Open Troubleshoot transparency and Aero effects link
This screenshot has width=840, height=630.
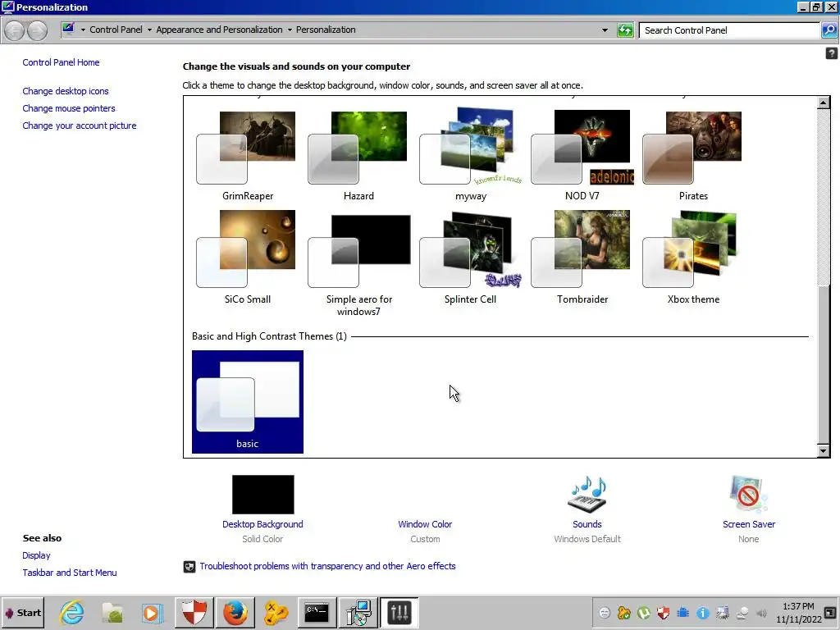point(327,566)
